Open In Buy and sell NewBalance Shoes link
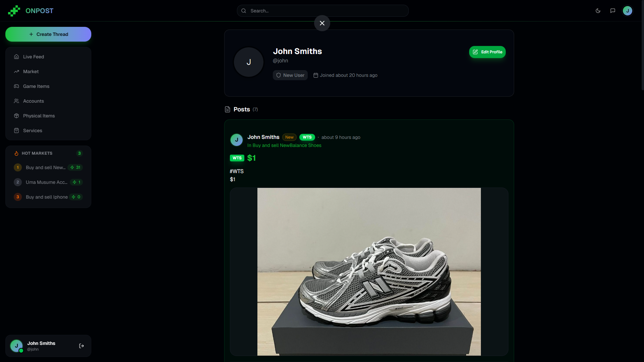Viewport: 644px width, 362px height. point(284,145)
